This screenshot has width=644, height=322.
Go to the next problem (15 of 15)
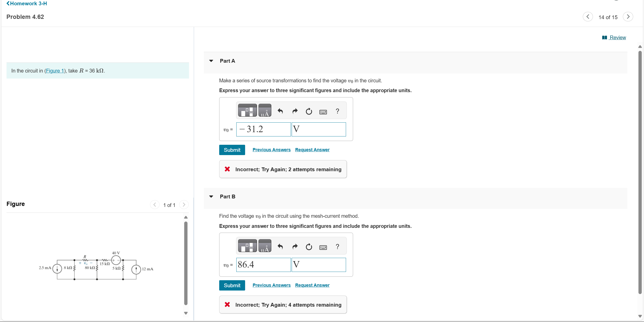tap(628, 17)
